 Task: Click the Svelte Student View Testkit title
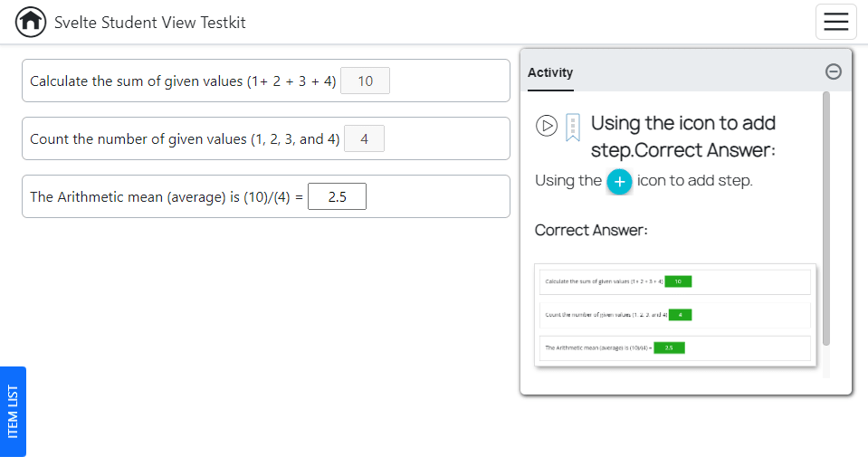[x=149, y=23]
